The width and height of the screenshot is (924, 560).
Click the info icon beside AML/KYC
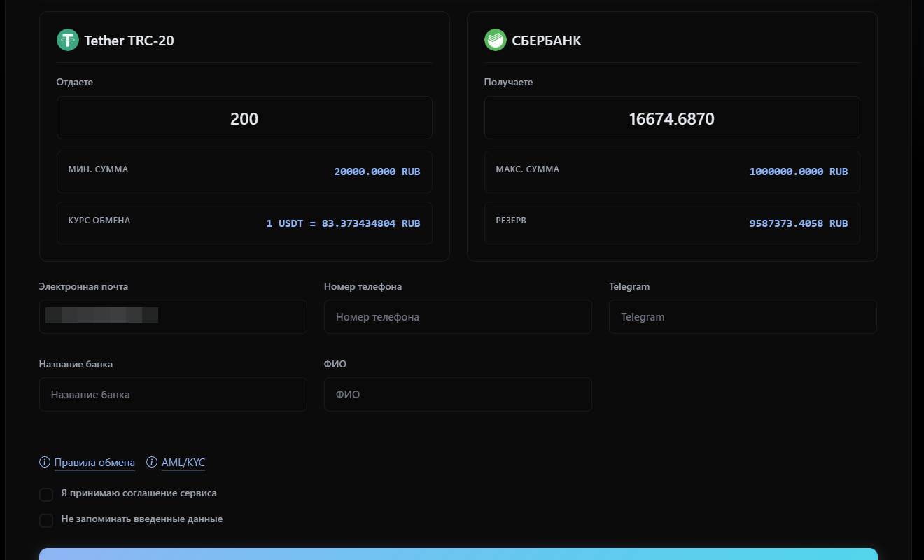tap(151, 462)
